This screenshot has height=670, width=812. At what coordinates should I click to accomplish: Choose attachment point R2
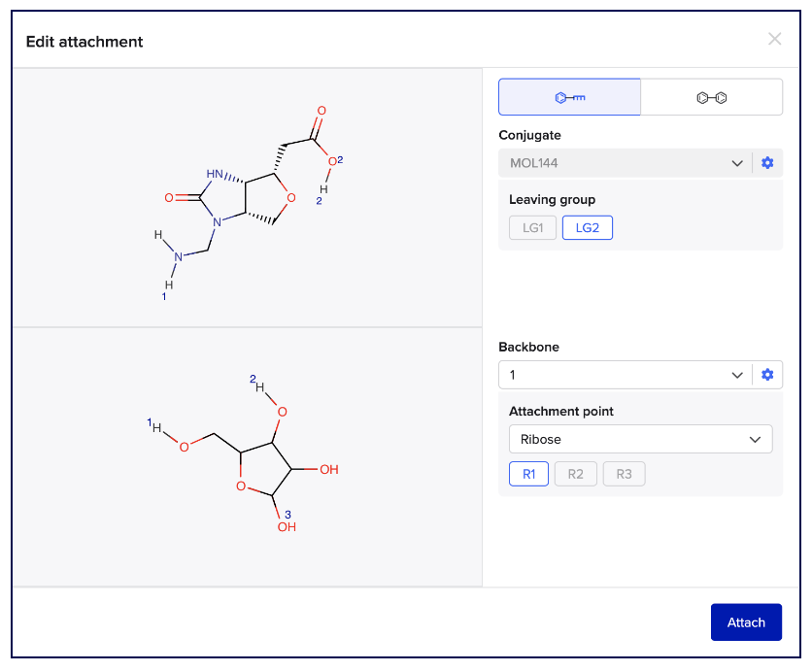[575, 474]
